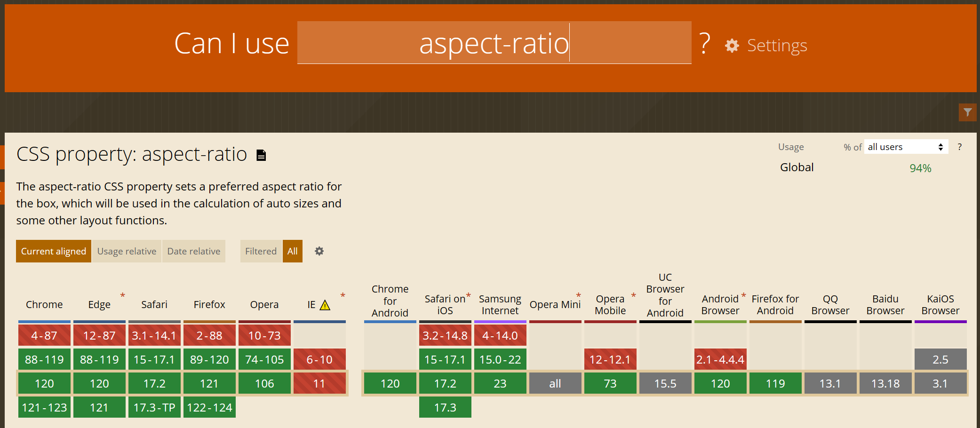Click the Baidu Browser header
This screenshot has width=980, height=428.
(x=885, y=305)
